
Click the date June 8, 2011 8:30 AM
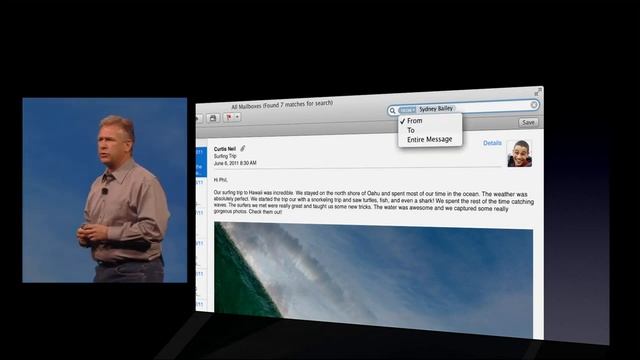click(x=235, y=163)
